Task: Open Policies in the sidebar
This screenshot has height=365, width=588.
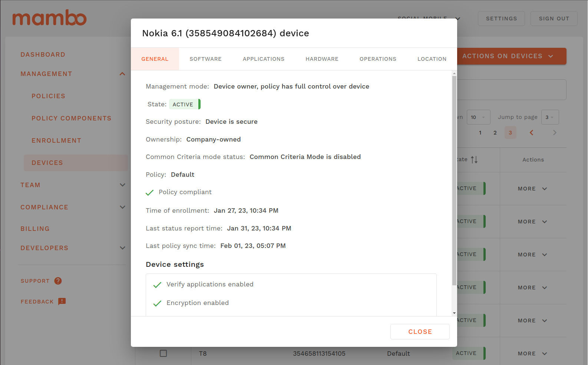Action: click(x=49, y=96)
